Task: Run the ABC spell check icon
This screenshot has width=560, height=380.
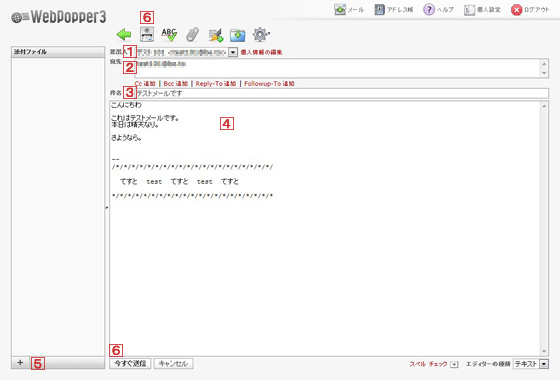Action: coord(169,35)
